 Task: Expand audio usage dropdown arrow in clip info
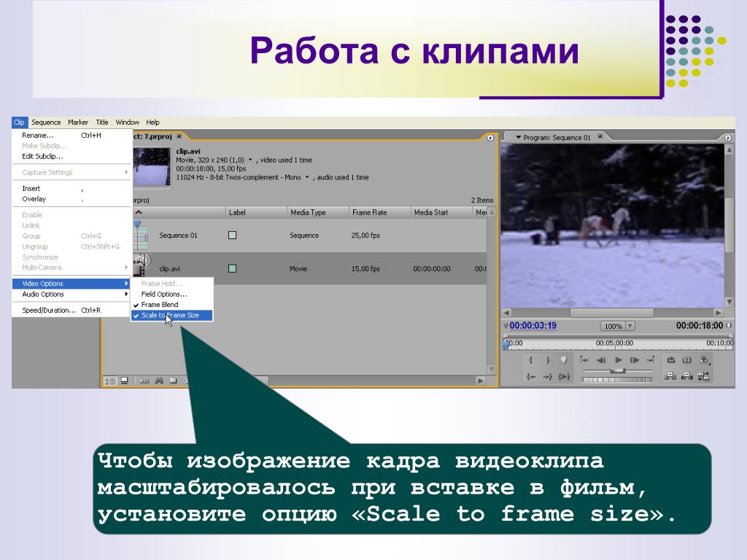click(307, 177)
